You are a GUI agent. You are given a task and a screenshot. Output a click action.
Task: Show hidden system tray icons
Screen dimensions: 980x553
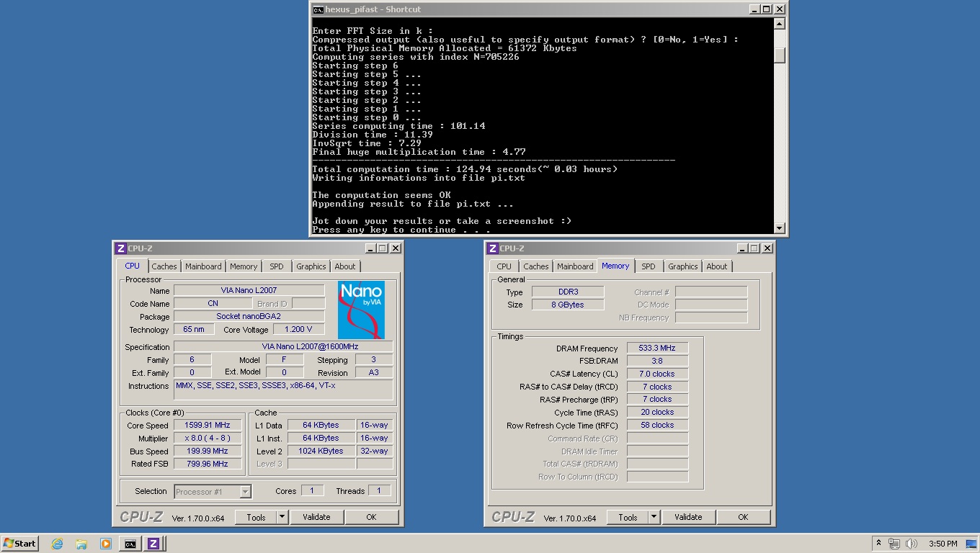878,544
